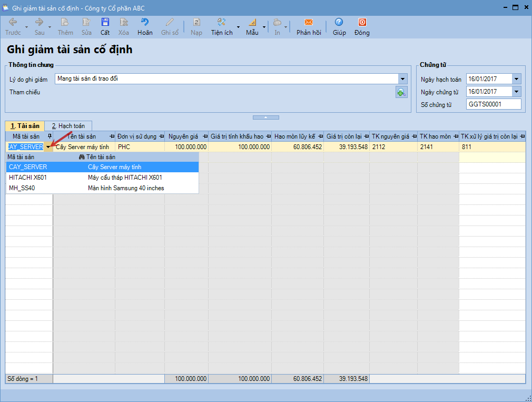Open the Ngày chứng từ date dropdown

(x=516, y=92)
